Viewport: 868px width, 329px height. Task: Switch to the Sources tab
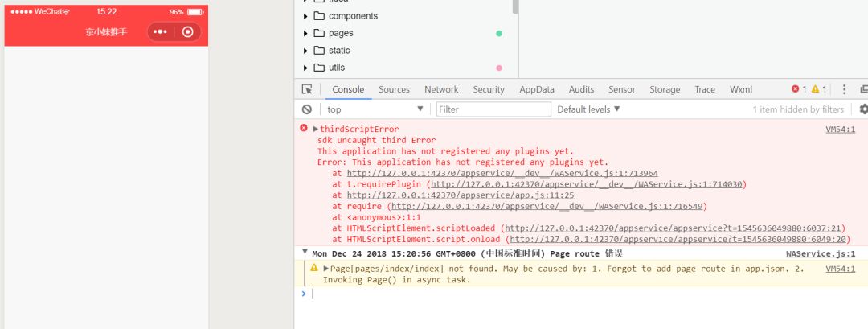[394, 89]
